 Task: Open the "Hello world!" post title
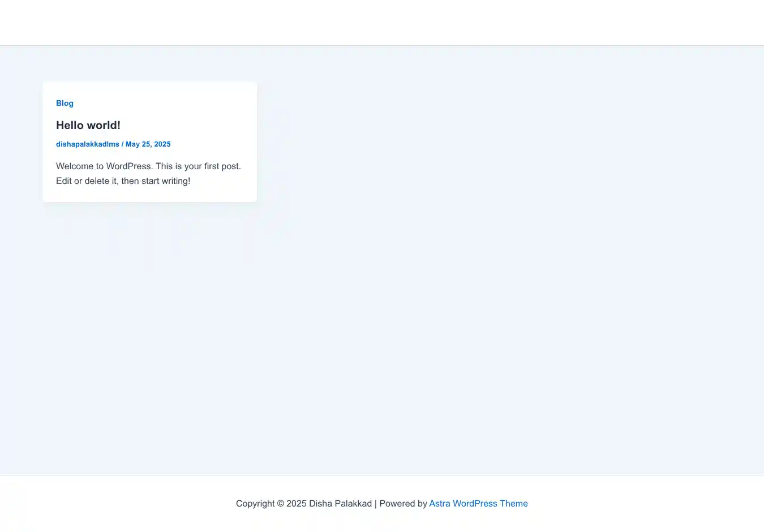coord(88,125)
